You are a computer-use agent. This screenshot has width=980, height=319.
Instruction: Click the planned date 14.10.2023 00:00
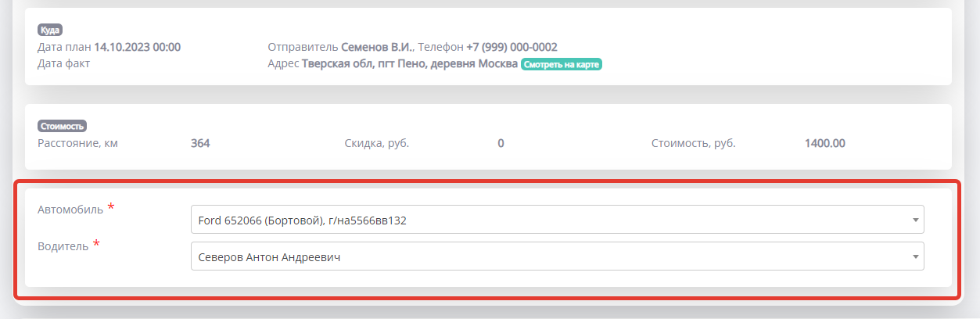point(138,47)
